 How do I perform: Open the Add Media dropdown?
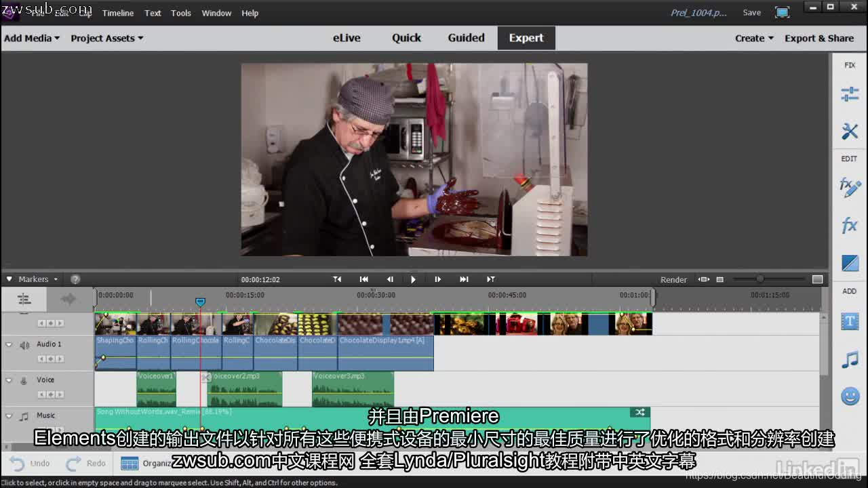tap(31, 38)
